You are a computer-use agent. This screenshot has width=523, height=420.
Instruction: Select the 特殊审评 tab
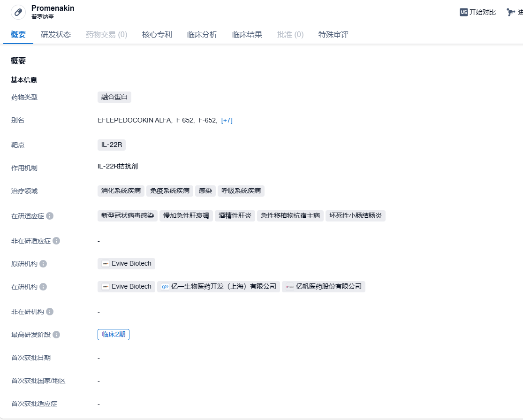pos(334,35)
